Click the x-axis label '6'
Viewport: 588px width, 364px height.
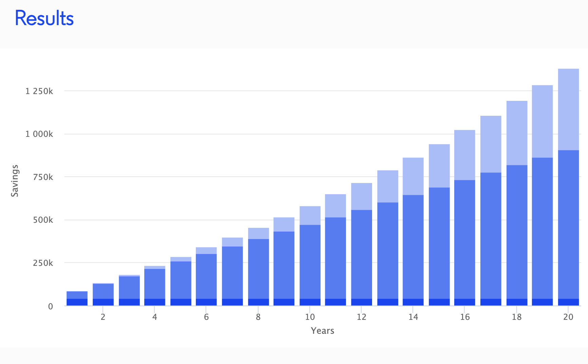pos(206,317)
